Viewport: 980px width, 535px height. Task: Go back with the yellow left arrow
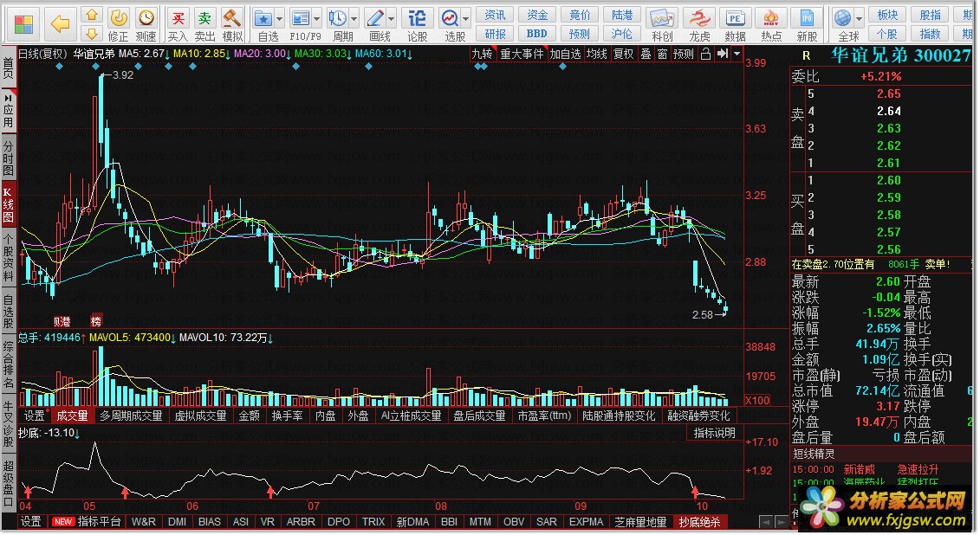click(x=60, y=24)
